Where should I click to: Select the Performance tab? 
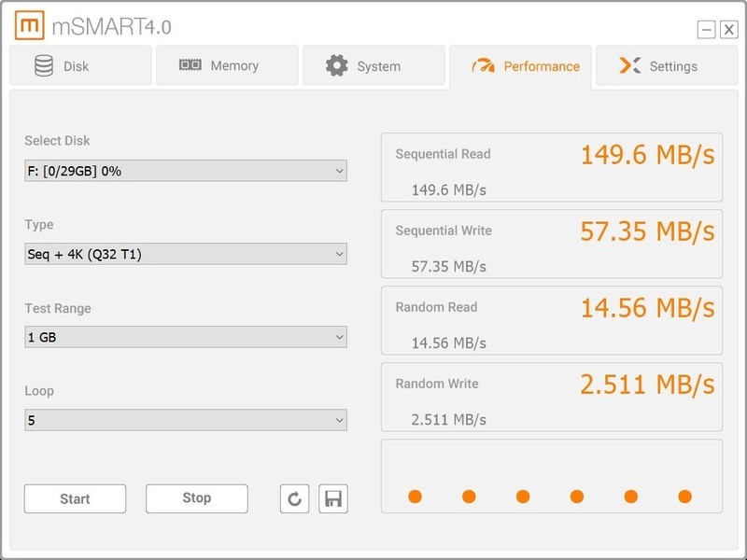[x=520, y=66]
